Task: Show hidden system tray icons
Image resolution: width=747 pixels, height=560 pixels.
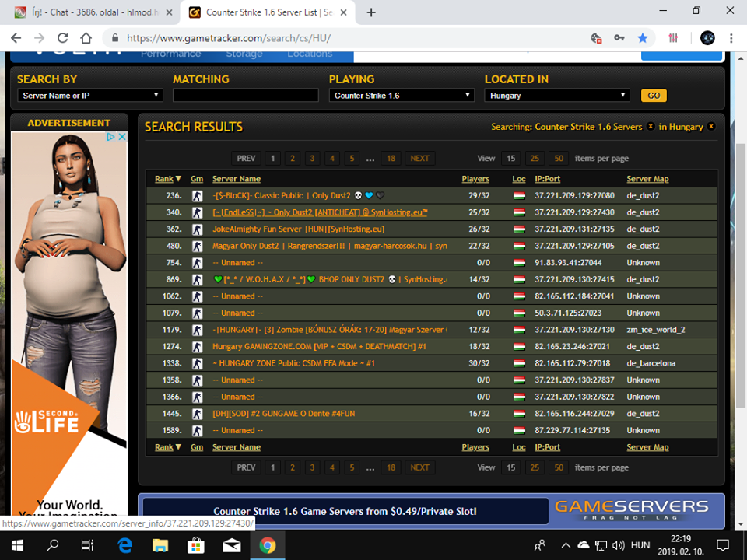Action: [566, 545]
